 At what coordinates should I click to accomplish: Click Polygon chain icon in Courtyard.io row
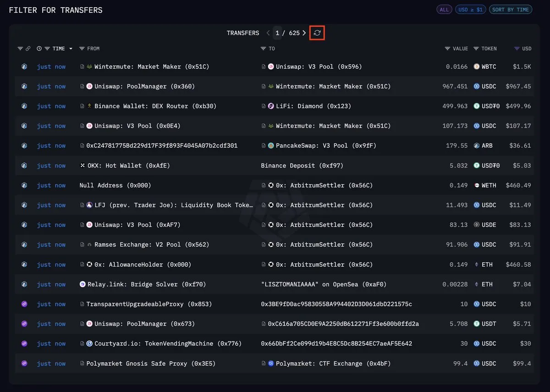click(24, 344)
